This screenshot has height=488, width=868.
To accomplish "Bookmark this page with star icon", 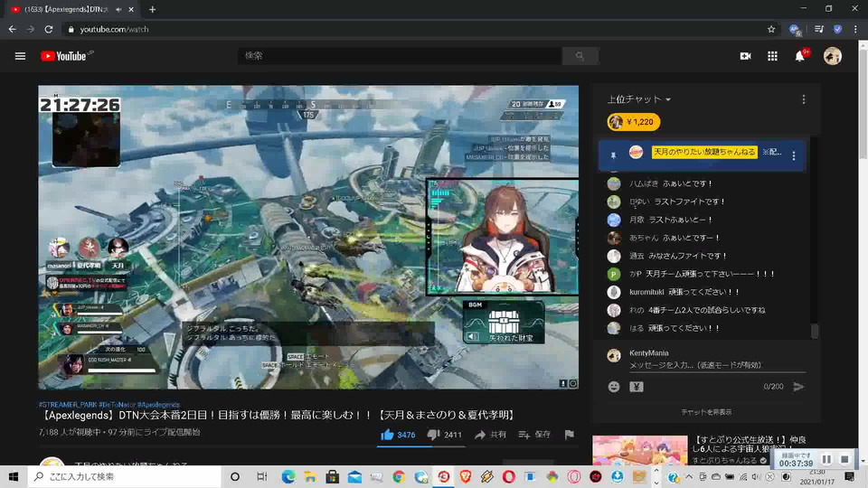I will pyautogui.click(x=771, y=29).
